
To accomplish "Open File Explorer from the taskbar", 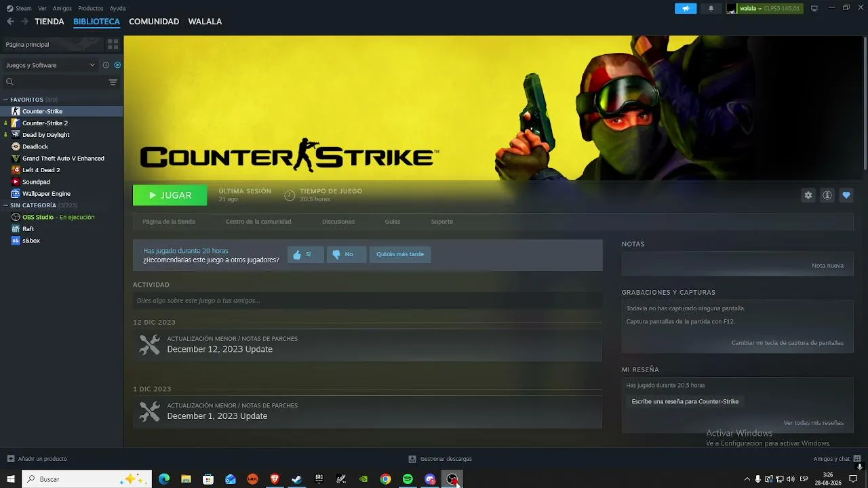I will 186,479.
